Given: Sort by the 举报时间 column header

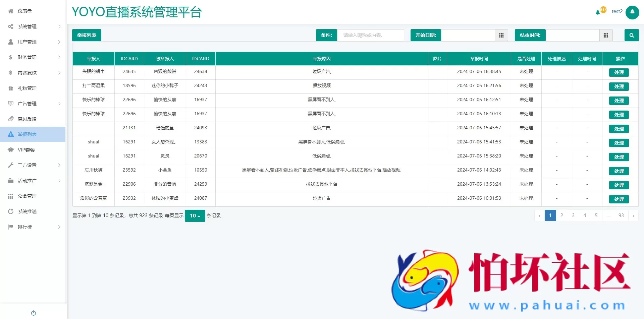Looking at the screenshot, I should (479, 59).
